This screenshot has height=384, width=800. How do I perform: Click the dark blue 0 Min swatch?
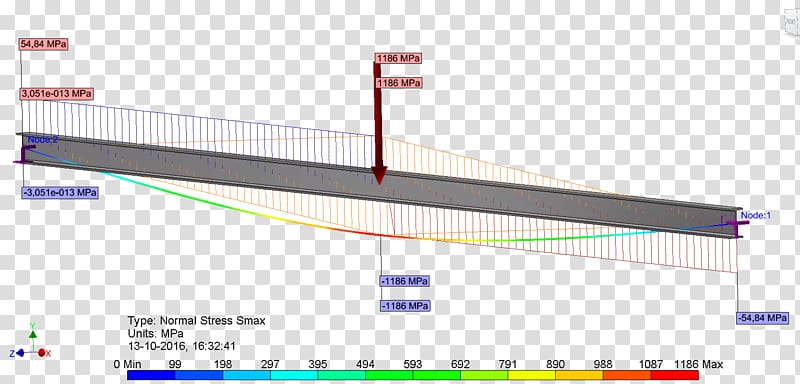151,375
